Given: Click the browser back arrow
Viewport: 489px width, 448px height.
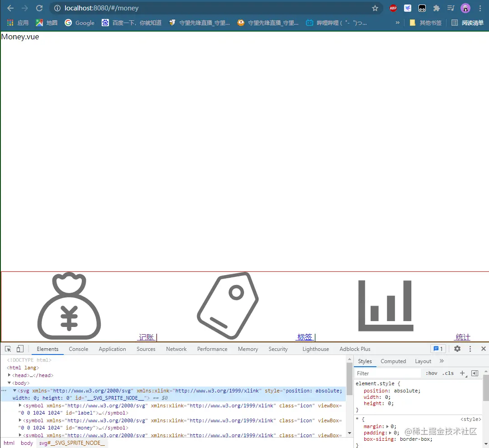Looking at the screenshot, I should click(x=10, y=8).
